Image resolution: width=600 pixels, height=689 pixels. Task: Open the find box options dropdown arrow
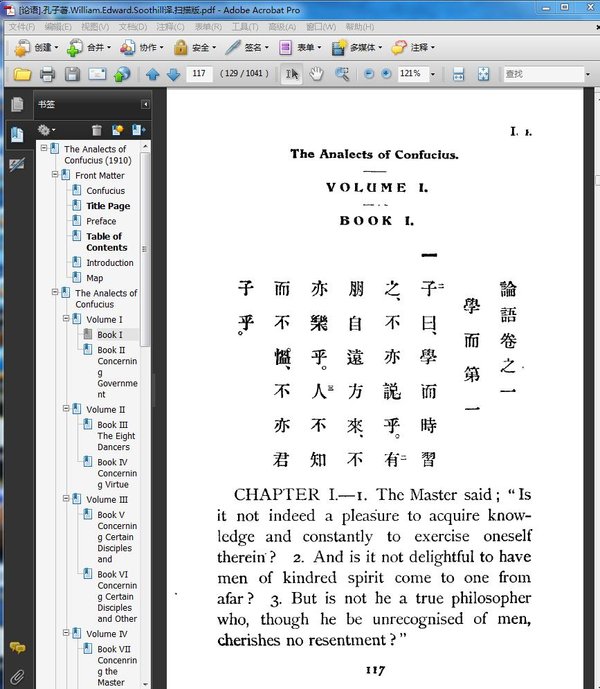click(x=588, y=74)
